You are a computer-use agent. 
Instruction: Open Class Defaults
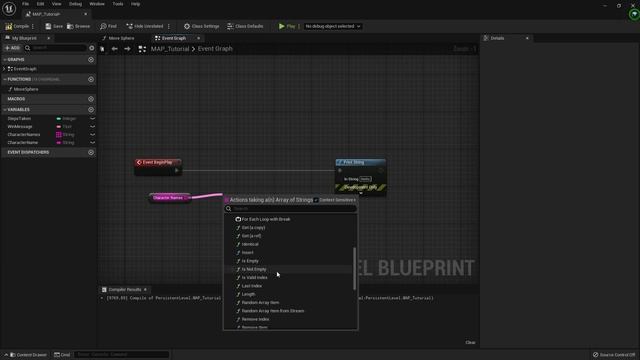tap(245, 26)
